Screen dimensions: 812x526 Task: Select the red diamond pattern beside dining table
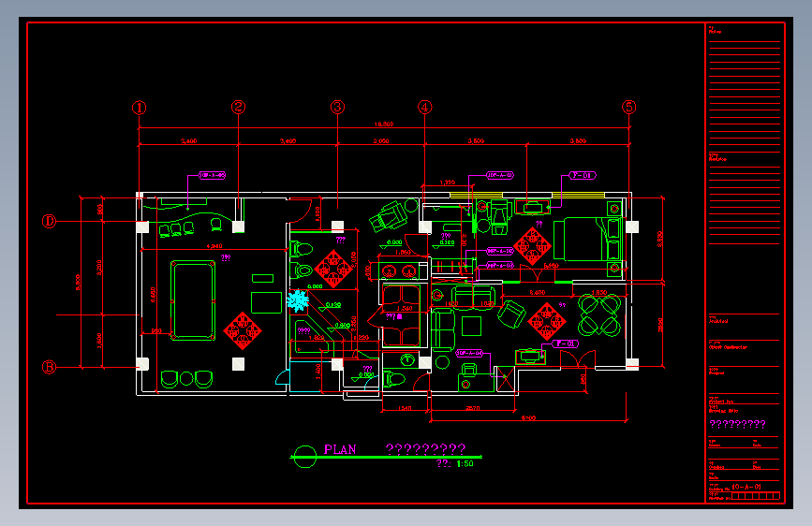[547, 322]
